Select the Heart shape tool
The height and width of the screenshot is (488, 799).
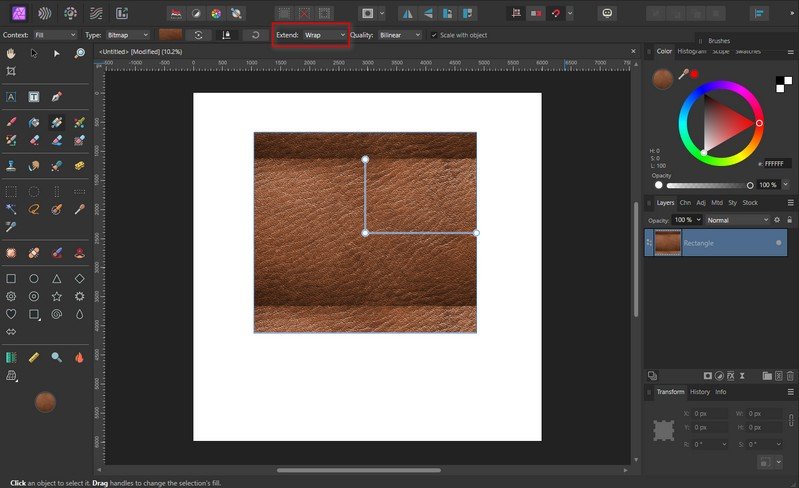11,313
